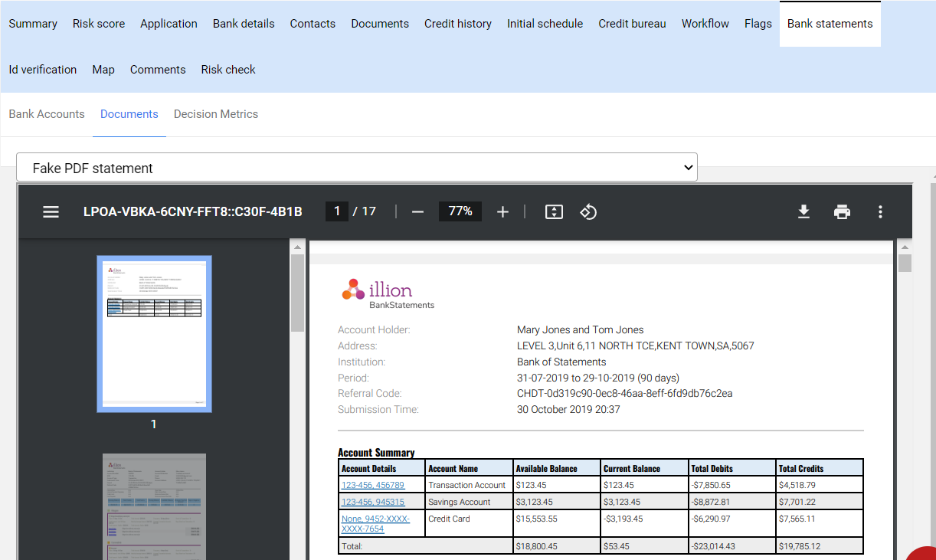Click the Savings Account name cell
This screenshot has width=936, height=560.
[469, 502]
